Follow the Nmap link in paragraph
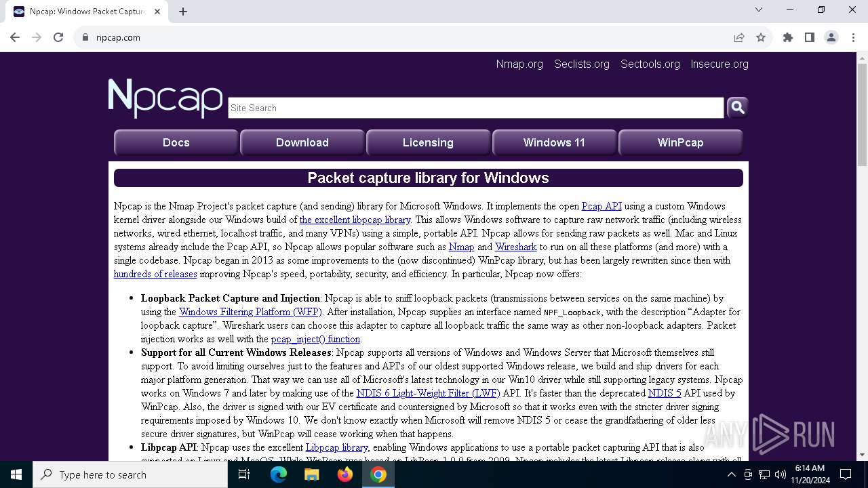The width and height of the screenshot is (868, 488). (461, 247)
